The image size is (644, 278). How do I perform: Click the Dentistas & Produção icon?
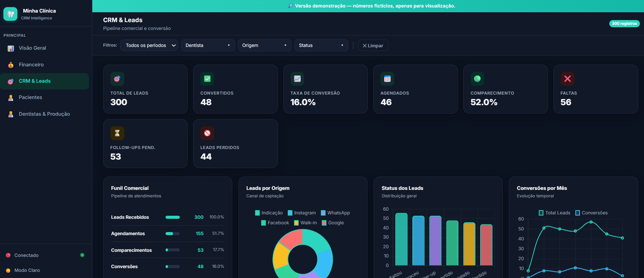coord(11,114)
